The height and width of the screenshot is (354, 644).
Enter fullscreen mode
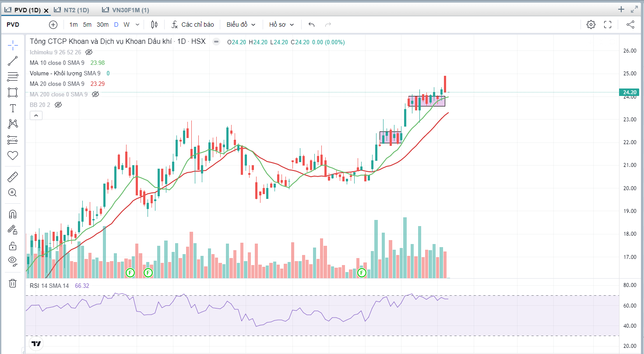click(608, 25)
